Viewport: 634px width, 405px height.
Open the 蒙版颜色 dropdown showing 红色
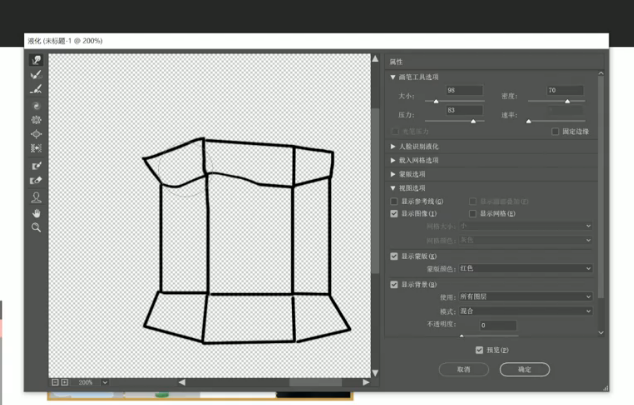coord(524,268)
